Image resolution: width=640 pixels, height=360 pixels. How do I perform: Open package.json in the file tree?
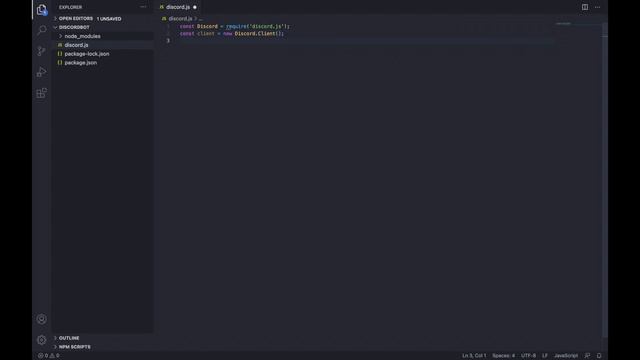(81, 63)
